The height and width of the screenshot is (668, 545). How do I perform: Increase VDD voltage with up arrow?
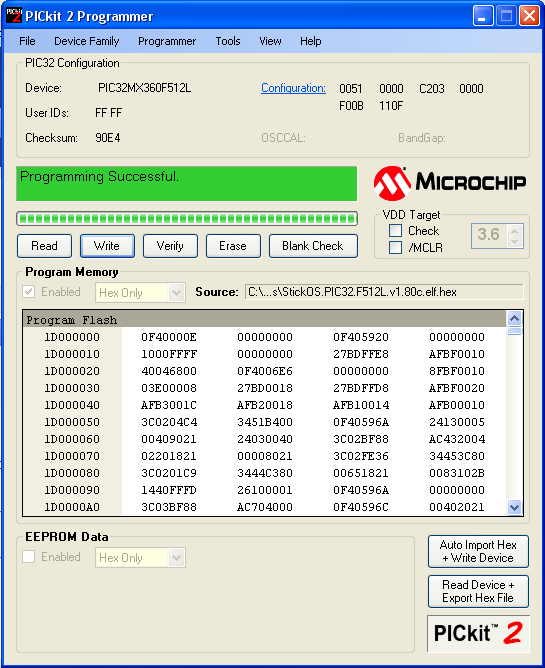(515, 231)
